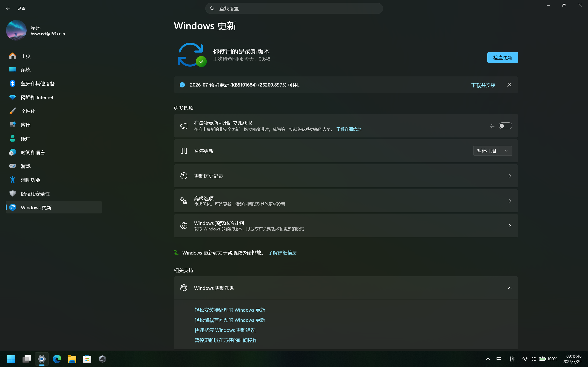Open File Explorer from the taskbar
This screenshot has width=588, height=367.
72,359
